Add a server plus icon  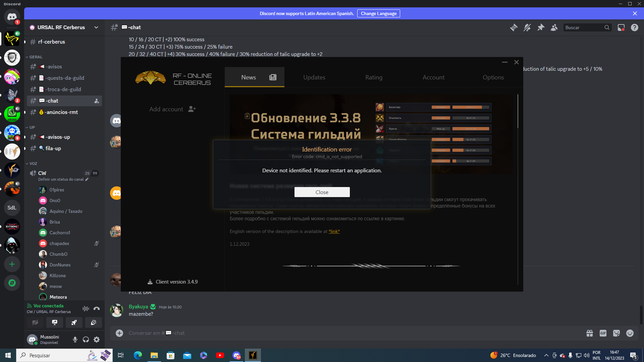(x=12, y=264)
